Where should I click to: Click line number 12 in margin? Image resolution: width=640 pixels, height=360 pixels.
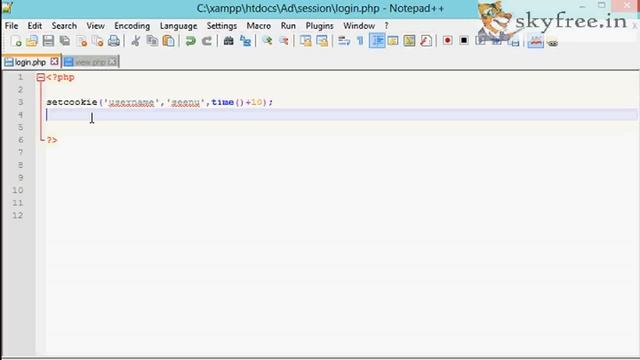click(x=18, y=215)
